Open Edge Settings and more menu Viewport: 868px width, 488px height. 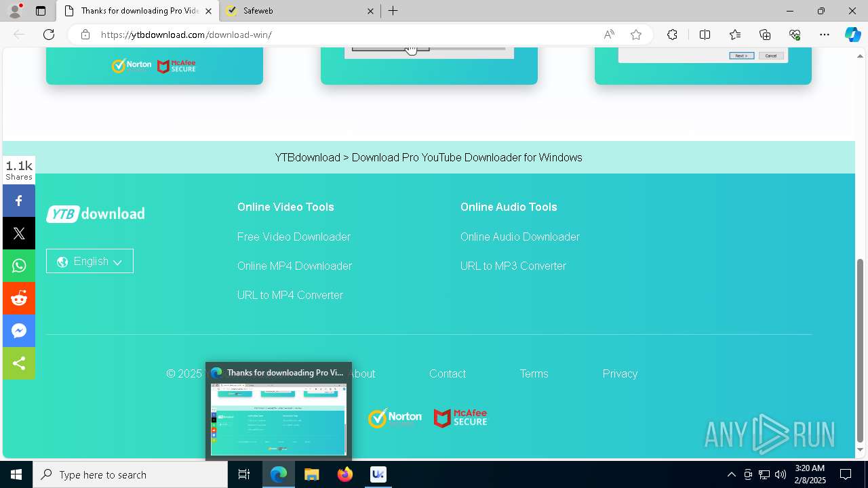tap(825, 35)
